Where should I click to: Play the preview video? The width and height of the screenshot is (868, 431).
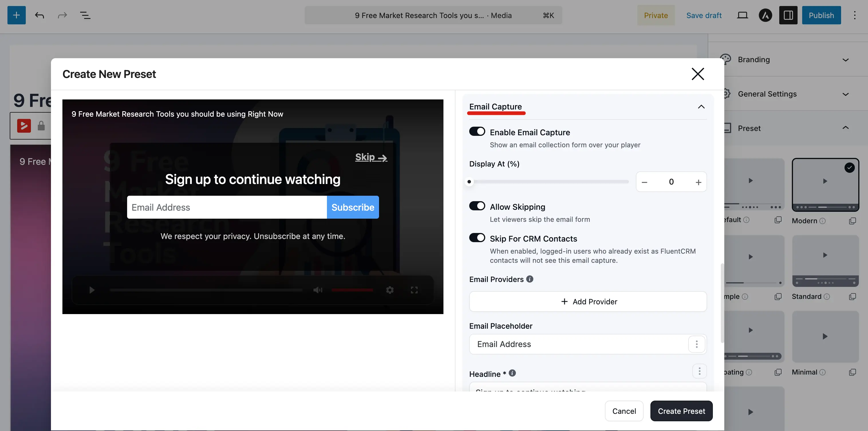pos(92,290)
